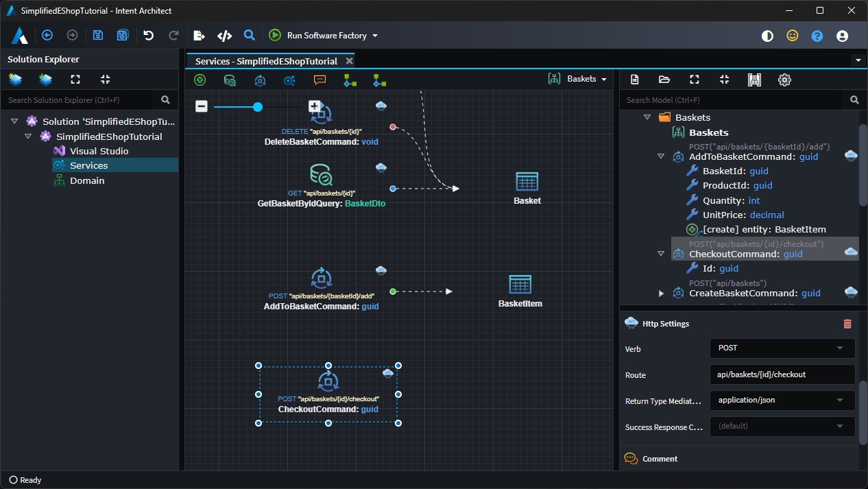Image resolution: width=868 pixels, height=489 pixels.
Task: Click the green Run Software Factory play icon
Action: coord(275,36)
